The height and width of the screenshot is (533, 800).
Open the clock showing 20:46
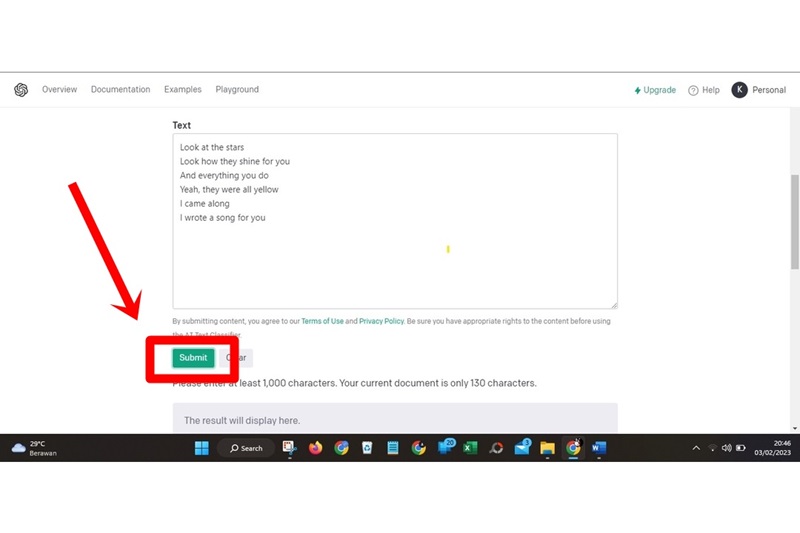point(772,448)
